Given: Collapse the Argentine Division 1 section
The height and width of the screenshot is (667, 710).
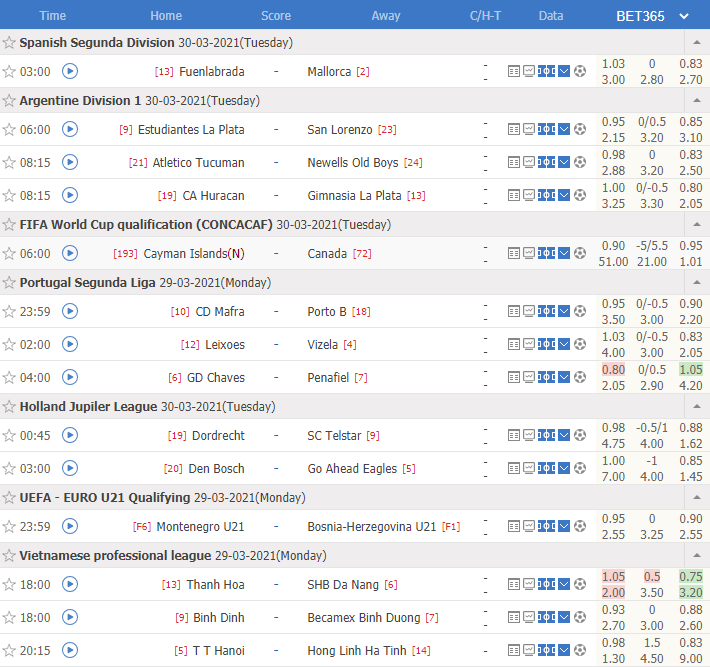Looking at the screenshot, I should tap(697, 101).
